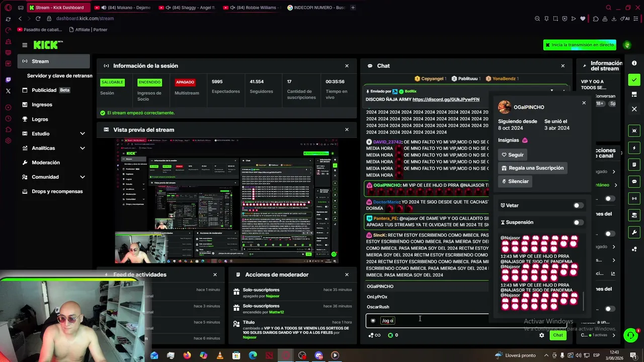Screen dimensions: 644x362
Task: Switch to INDECOPI NUMERO browser tab
Action: 316,8
